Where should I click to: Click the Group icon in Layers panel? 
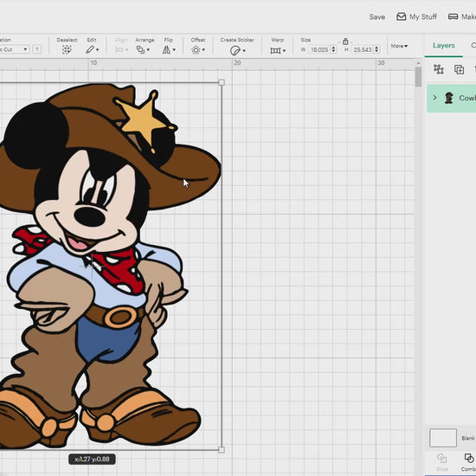pyautogui.click(x=439, y=69)
